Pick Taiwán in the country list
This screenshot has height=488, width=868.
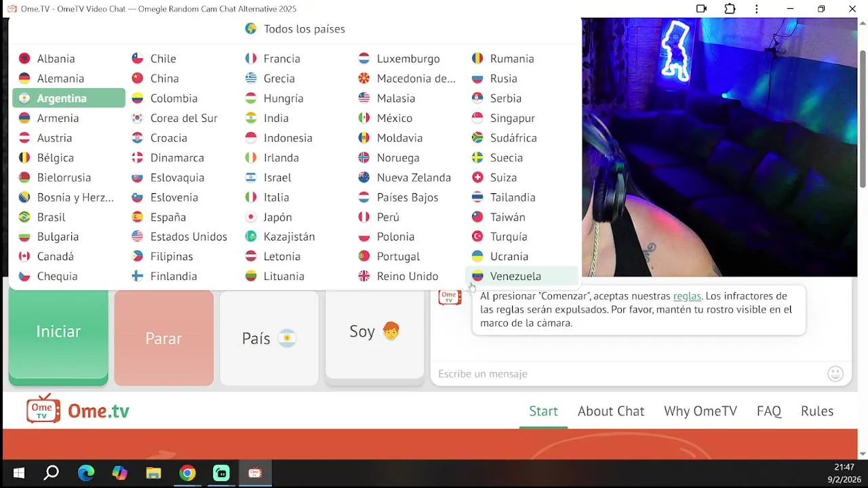[521, 217]
